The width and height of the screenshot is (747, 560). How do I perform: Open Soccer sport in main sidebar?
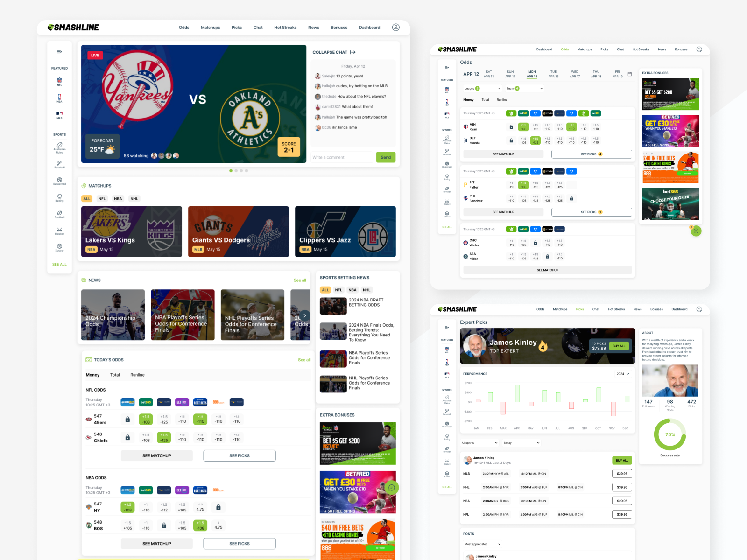point(59,248)
